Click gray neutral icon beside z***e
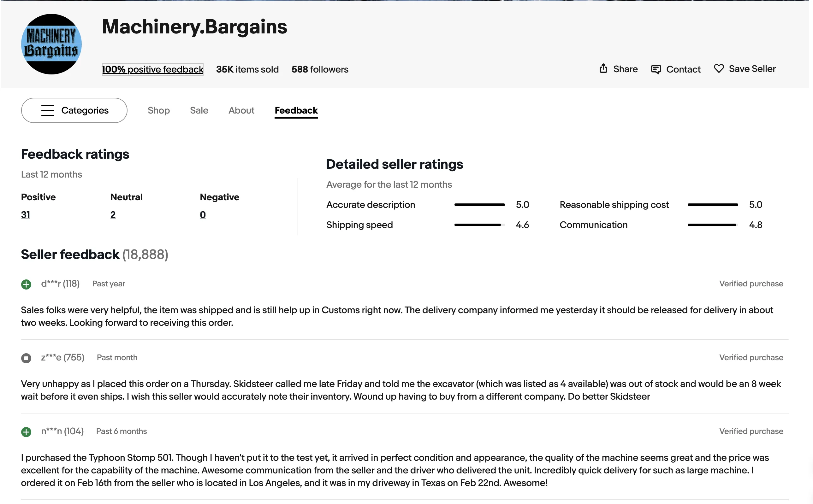This screenshot has height=504, width=813. tap(26, 358)
